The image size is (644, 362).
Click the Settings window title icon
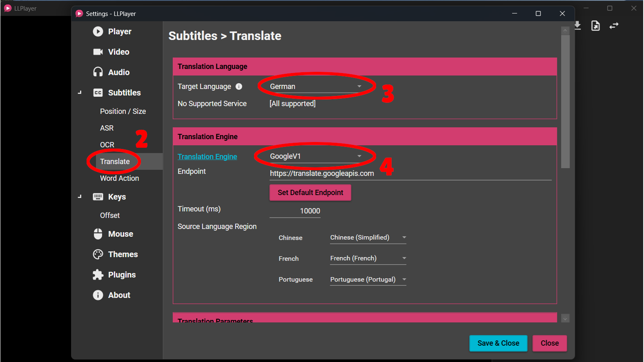[79, 13]
